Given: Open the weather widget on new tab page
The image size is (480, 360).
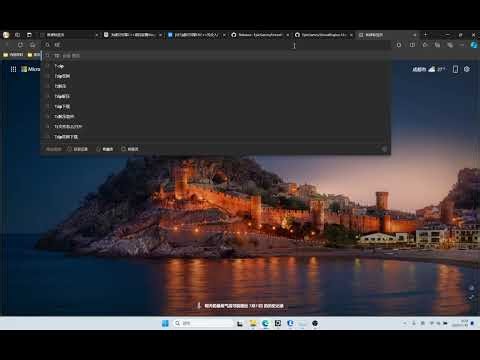Looking at the screenshot, I should pyautogui.click(x=429, y=69).
